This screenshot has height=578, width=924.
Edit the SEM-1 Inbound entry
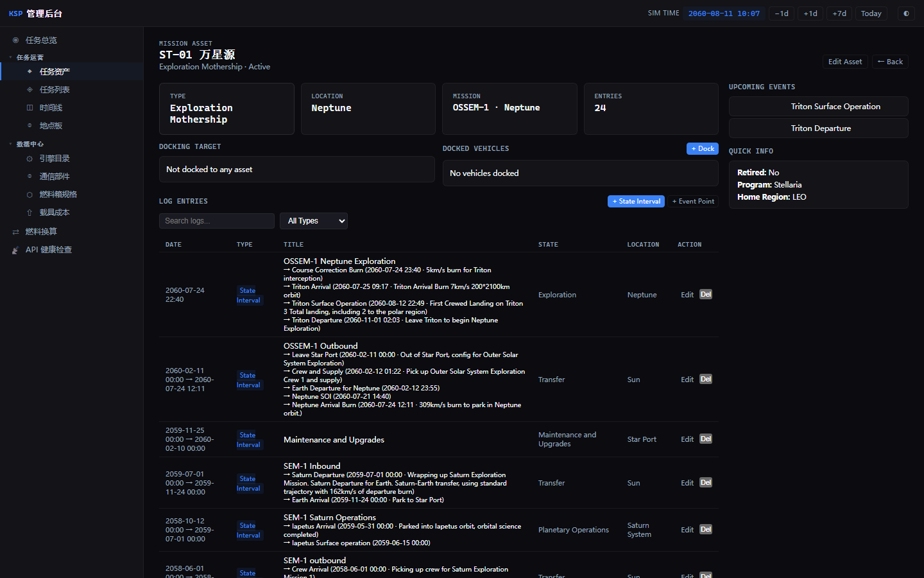[x=687, y=483]
